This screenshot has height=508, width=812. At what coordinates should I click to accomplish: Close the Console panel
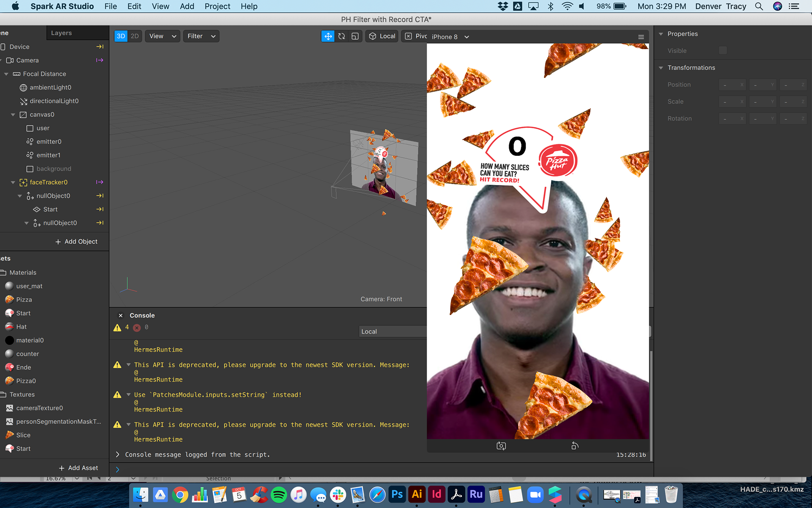(121, 315)
